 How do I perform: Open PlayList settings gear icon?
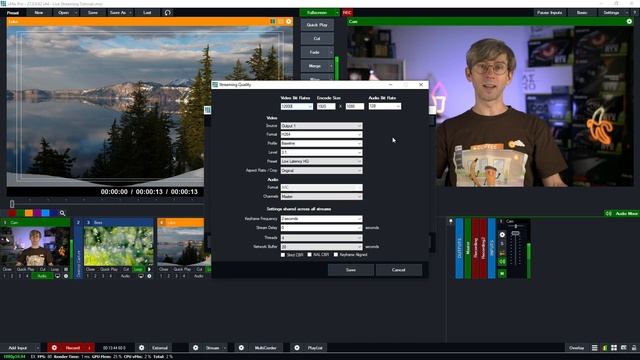click(297, 348)
